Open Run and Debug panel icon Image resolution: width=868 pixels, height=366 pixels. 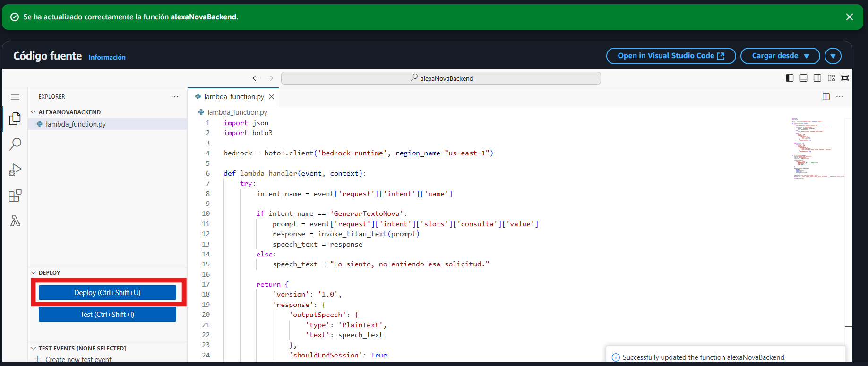pos(15,170)
